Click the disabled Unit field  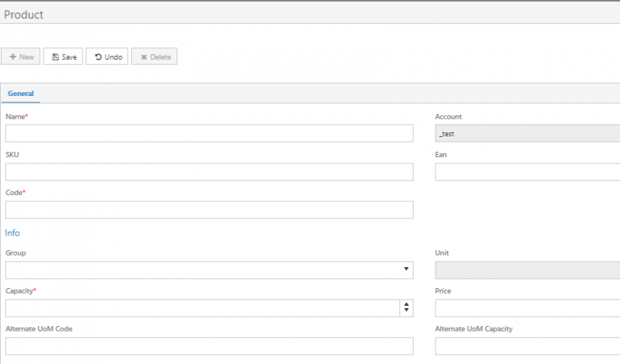coord(528,270)
